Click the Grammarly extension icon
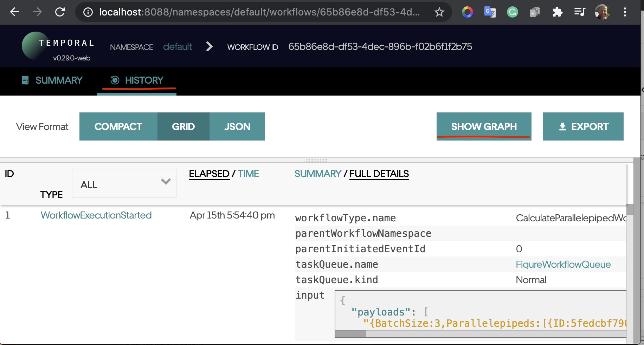Image resolution: width=644 pixels, height=345 pixels. point(512,12)
